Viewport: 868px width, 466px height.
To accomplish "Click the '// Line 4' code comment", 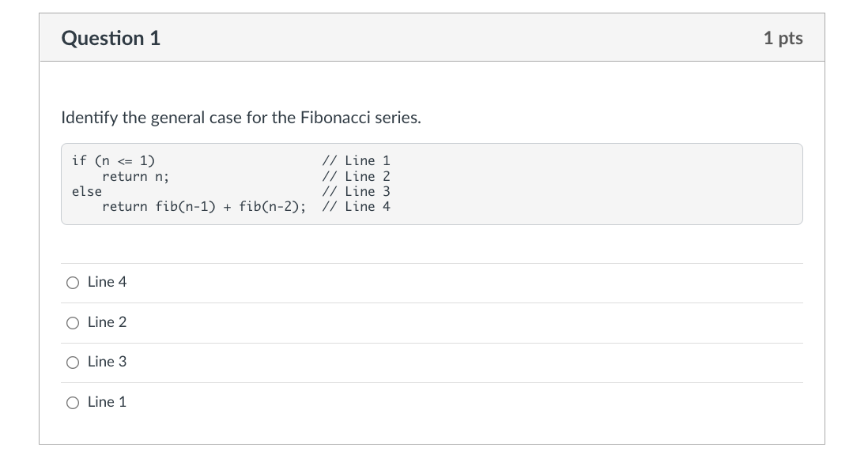I will tap(356, 207).
